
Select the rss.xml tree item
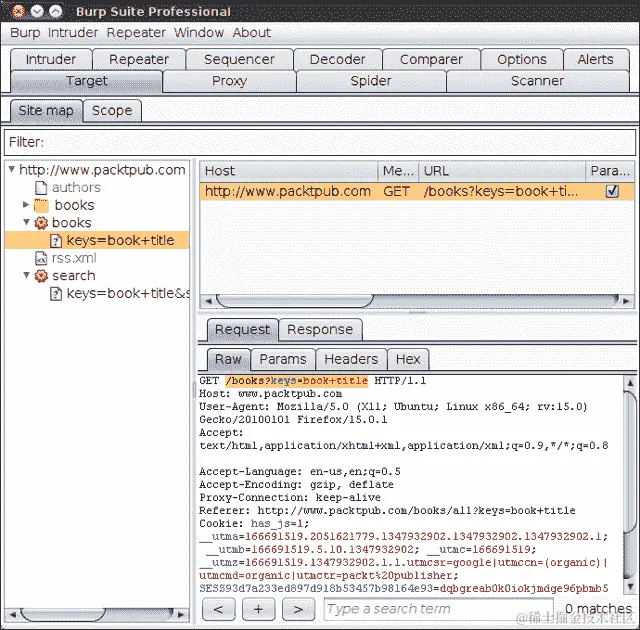tap(74, 258)
